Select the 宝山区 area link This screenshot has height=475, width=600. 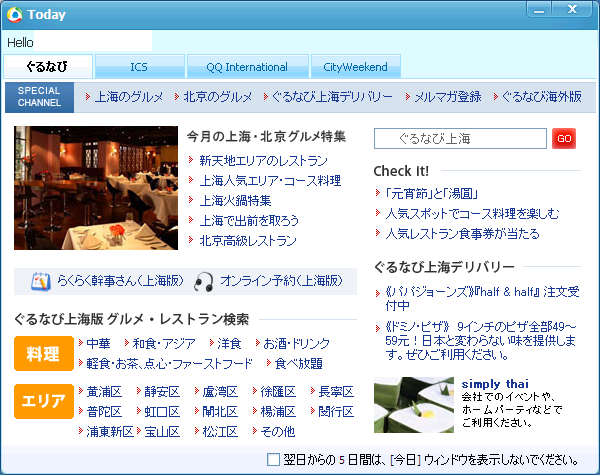tap(162, 431)
